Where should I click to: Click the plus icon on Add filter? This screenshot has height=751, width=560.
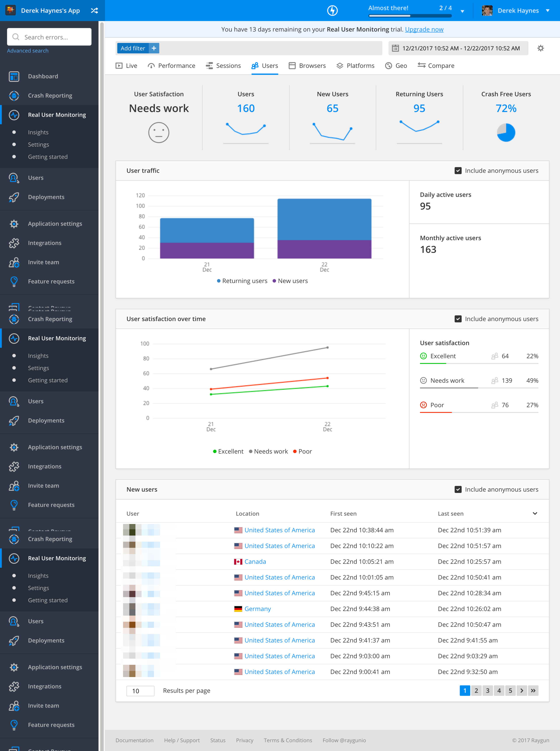pyautogui.click(x=154, y=48)
